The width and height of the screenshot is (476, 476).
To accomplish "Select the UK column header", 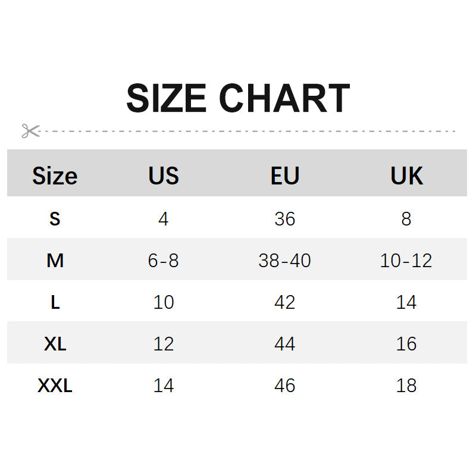I will [x=406, y=176].
